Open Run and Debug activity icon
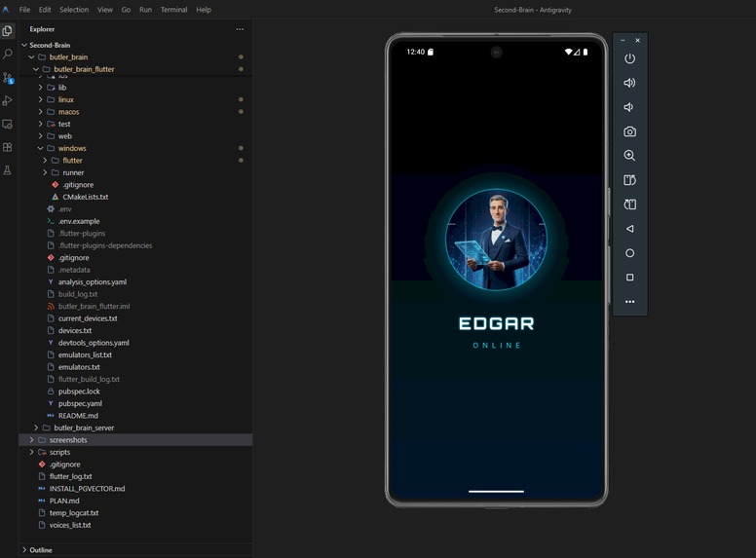The image size is (756, 558). click(x=7, y=100)
